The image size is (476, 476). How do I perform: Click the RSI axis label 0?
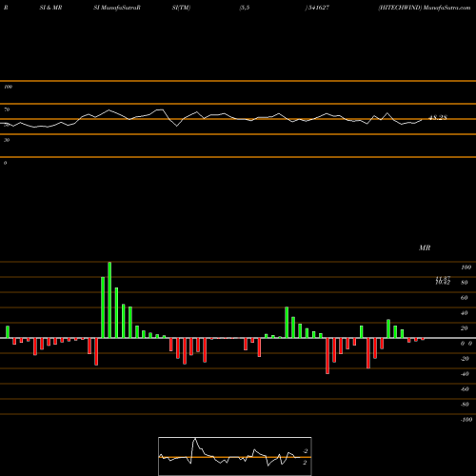[x=5, y=163]
